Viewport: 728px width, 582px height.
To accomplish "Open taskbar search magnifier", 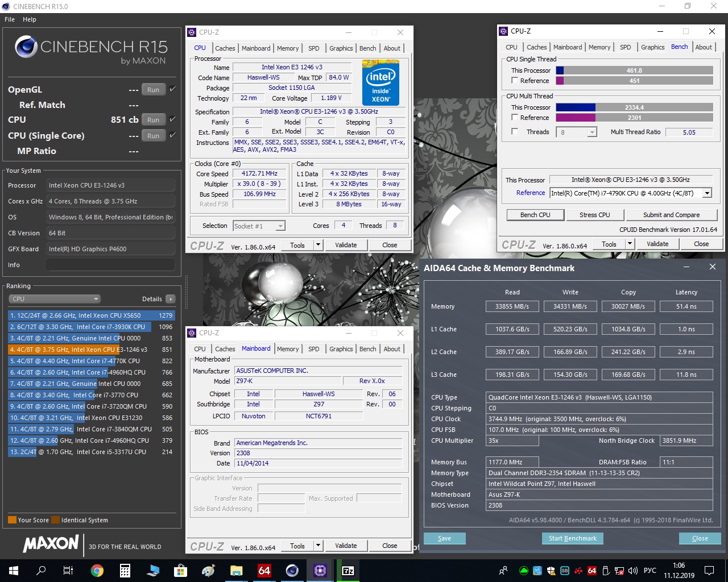I will [x=41, y=570].
